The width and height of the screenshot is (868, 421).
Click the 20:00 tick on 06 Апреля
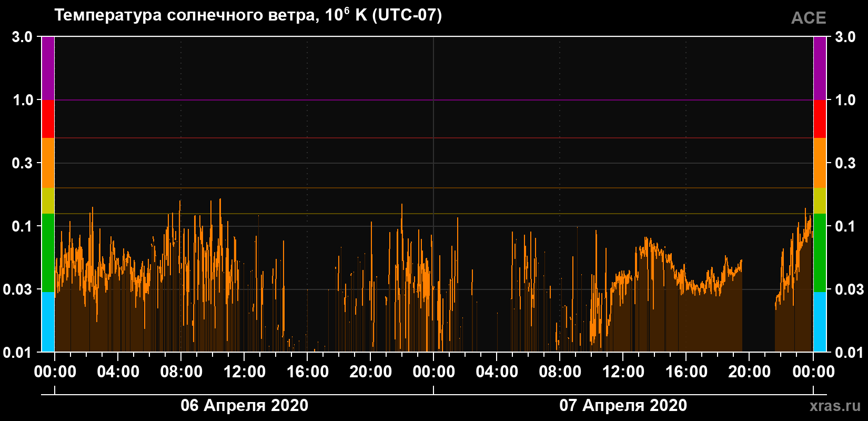(371, 372)
